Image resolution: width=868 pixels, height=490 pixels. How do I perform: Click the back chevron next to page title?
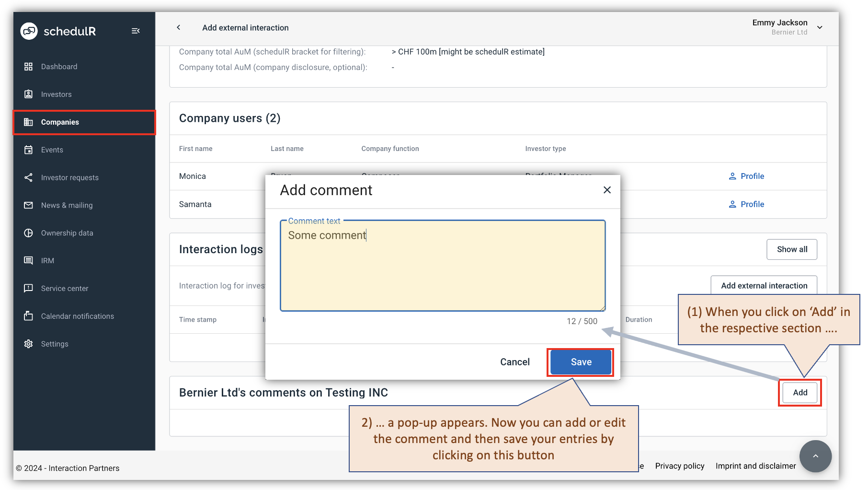178,27
